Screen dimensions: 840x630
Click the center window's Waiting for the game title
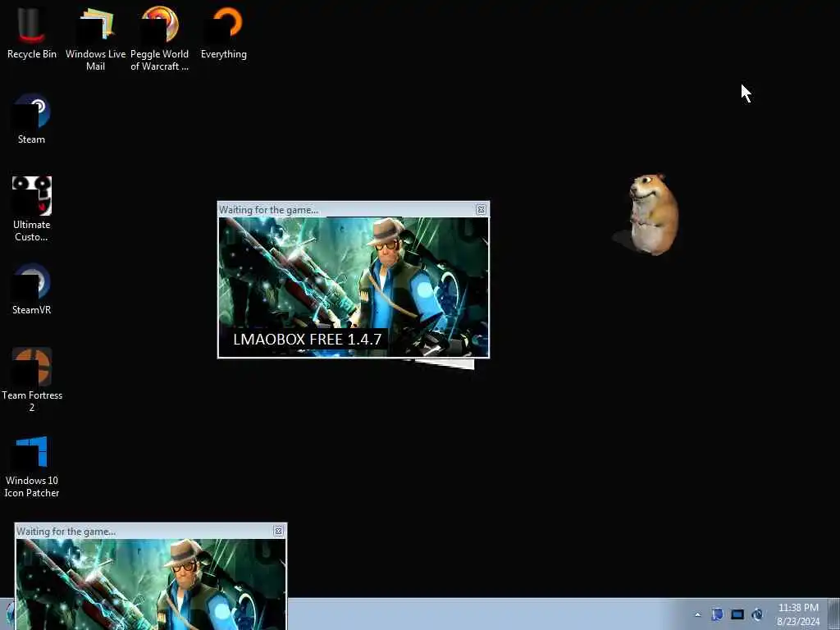click(268, 210)
